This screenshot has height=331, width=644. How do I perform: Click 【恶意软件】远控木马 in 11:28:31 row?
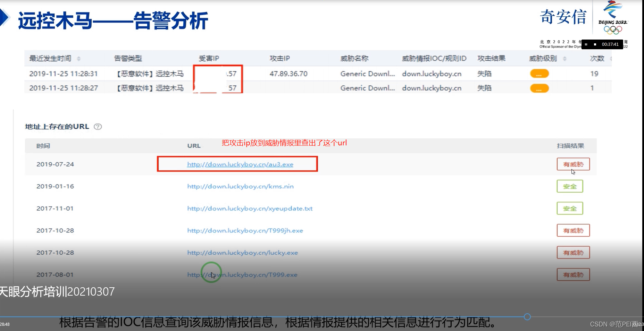pos(150,74)
